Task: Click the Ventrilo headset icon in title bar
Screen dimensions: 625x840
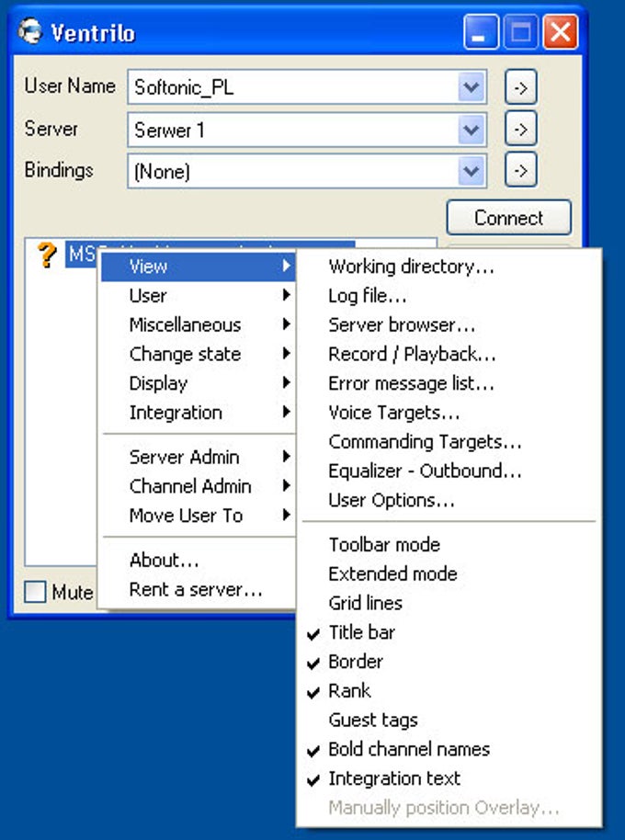Action: pyautogui.click(x=30, y=31)
